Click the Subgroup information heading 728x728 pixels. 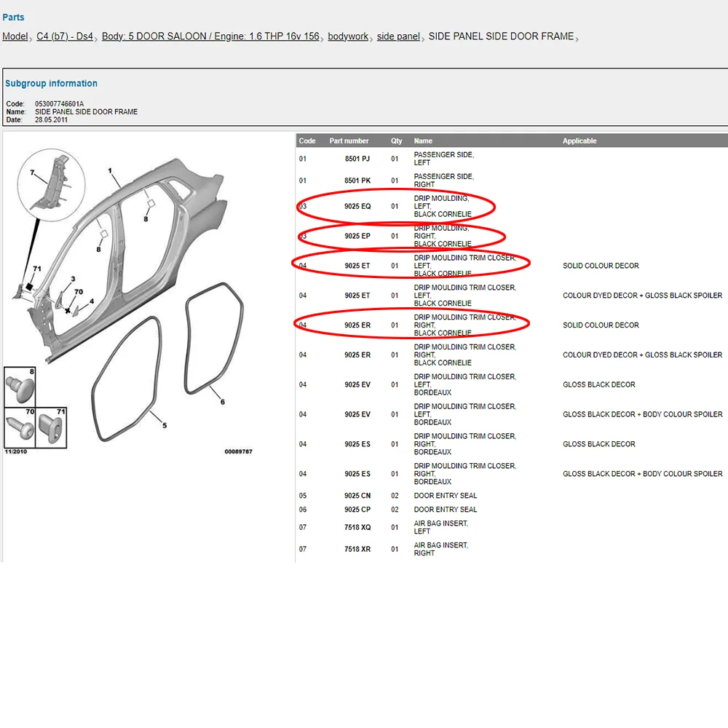[51, 83]
